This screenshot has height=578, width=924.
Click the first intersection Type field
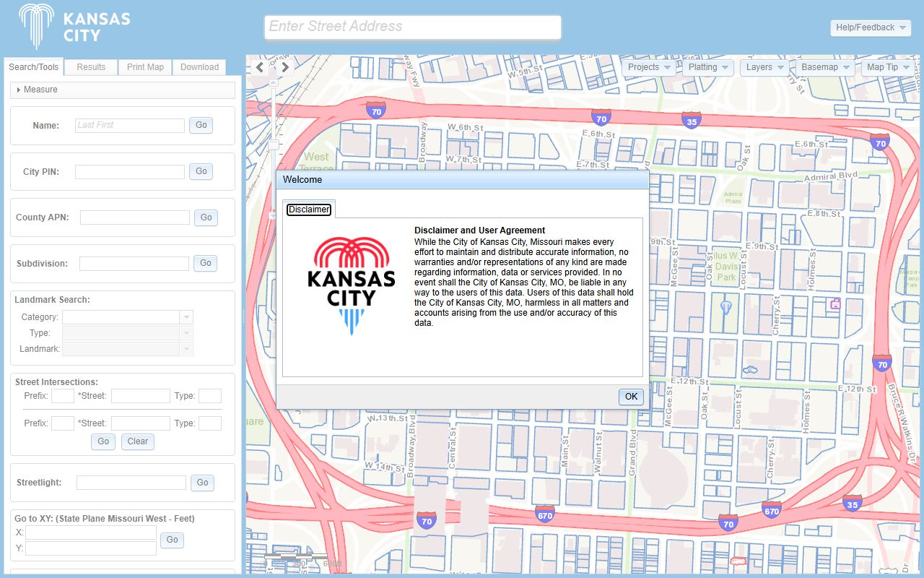(x=210, y=396)
